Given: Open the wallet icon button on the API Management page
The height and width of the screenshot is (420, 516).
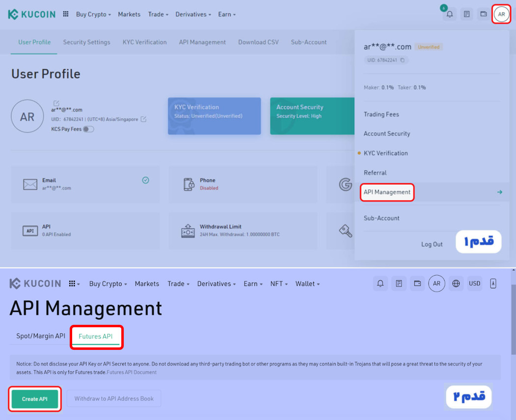Looking at the screenshot, I should (x=417, y=284).
